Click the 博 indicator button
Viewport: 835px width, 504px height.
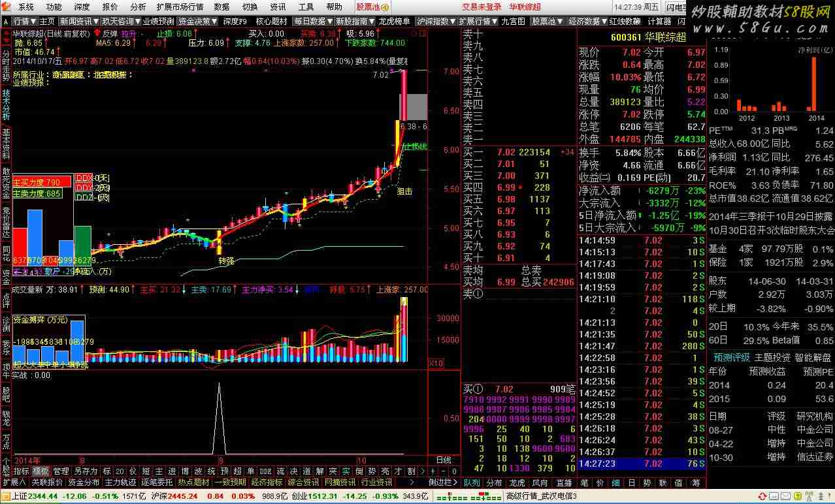click(185, 471)
